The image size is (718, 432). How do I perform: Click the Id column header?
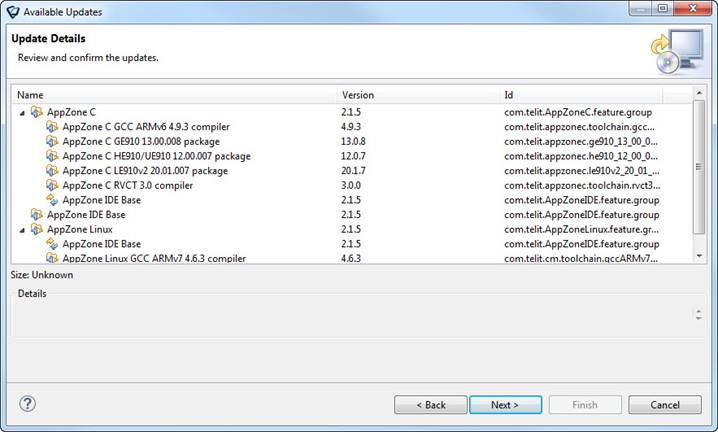pos(581,95)
